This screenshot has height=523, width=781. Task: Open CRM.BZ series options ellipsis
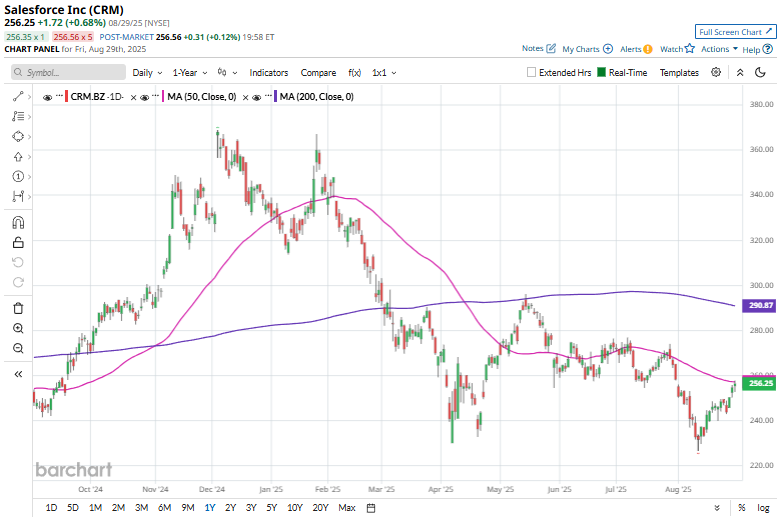(x=59, y=96)
